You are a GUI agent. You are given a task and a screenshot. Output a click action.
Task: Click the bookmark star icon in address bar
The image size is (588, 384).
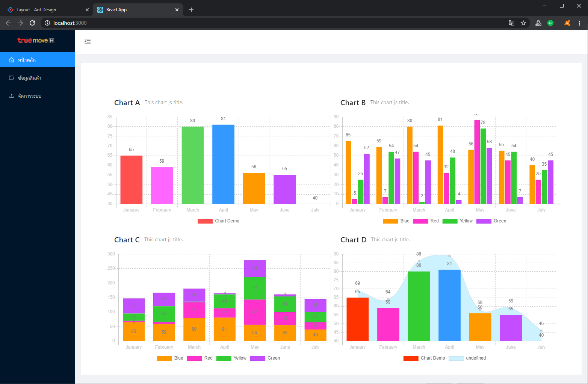point(523,23)
